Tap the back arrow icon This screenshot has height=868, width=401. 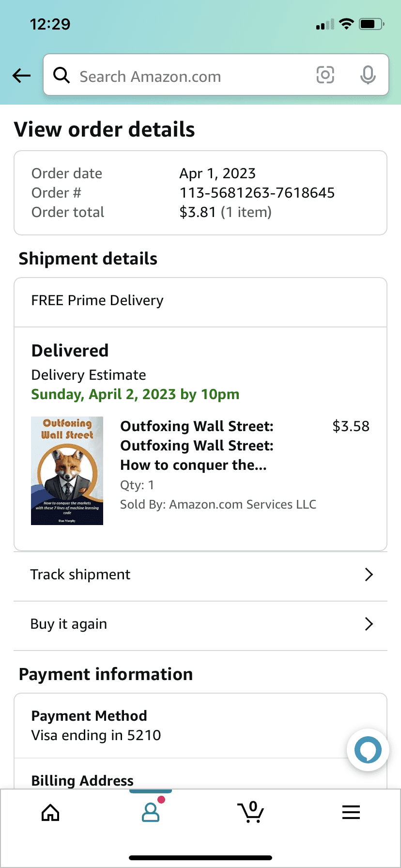pyautogui.click(x=22, y=76)
